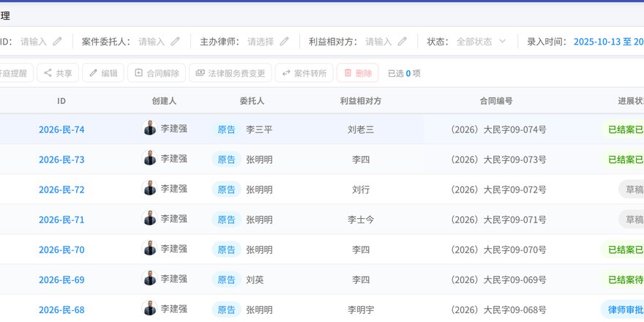Click contract number 大民字09-071号
This screenshot has height=322, width=644.
[498, 220]
